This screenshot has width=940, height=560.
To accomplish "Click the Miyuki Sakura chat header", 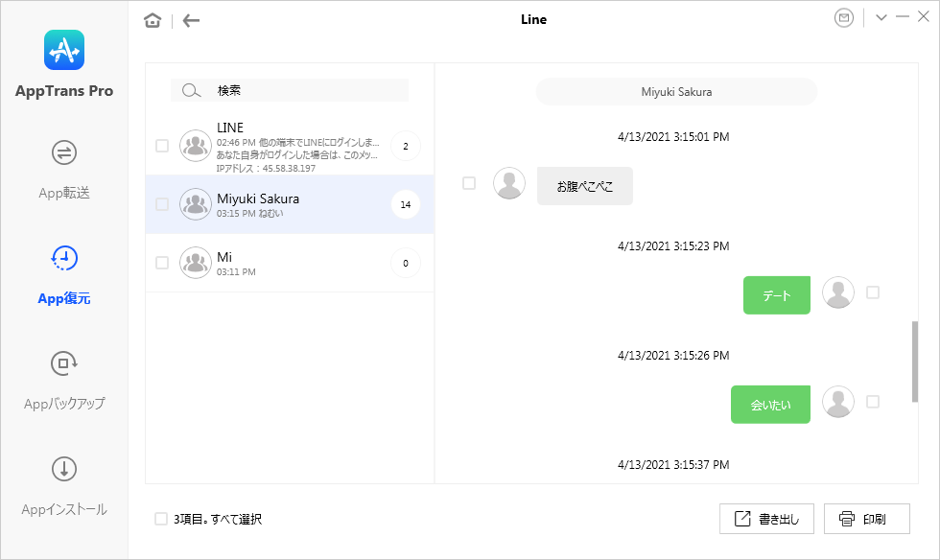I will tap(676, 92).
